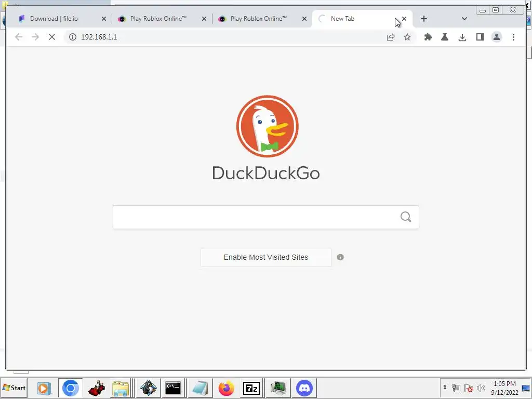Click the DuckDuckGo duck logo

(x=268, y=126)
